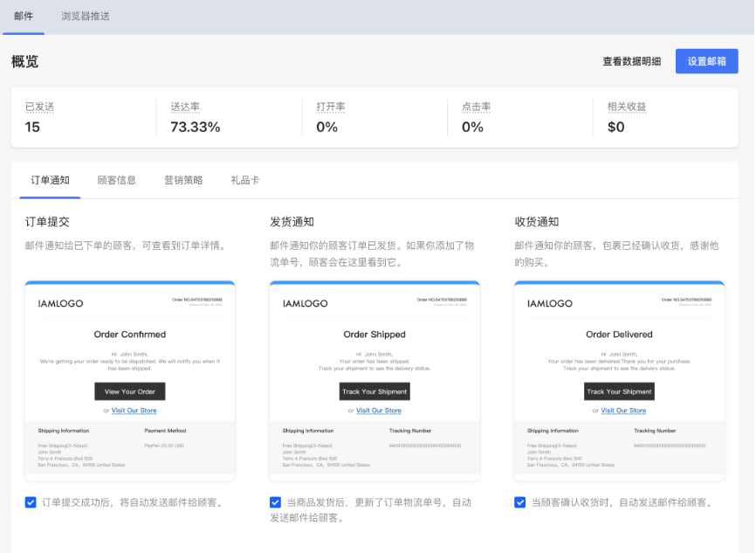This screenshot has height=553, width=756.
Task: Click the $0 revenue value
Action: (x=616, y=127)
